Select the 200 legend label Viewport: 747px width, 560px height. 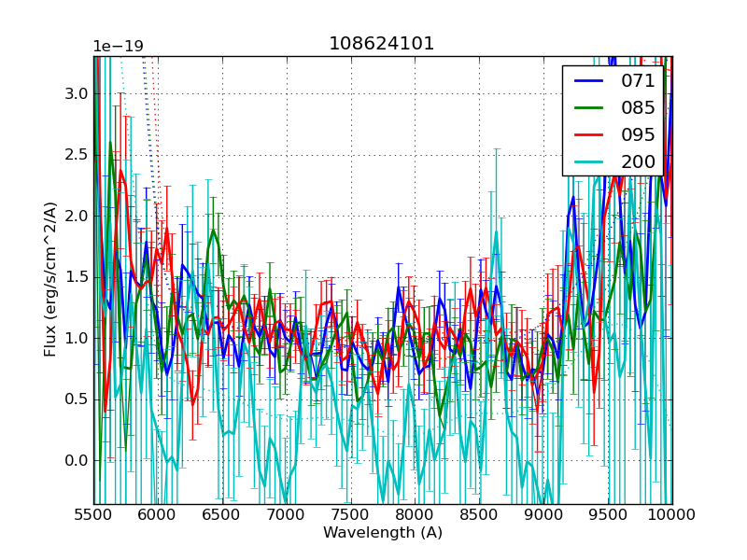(638, 161)
